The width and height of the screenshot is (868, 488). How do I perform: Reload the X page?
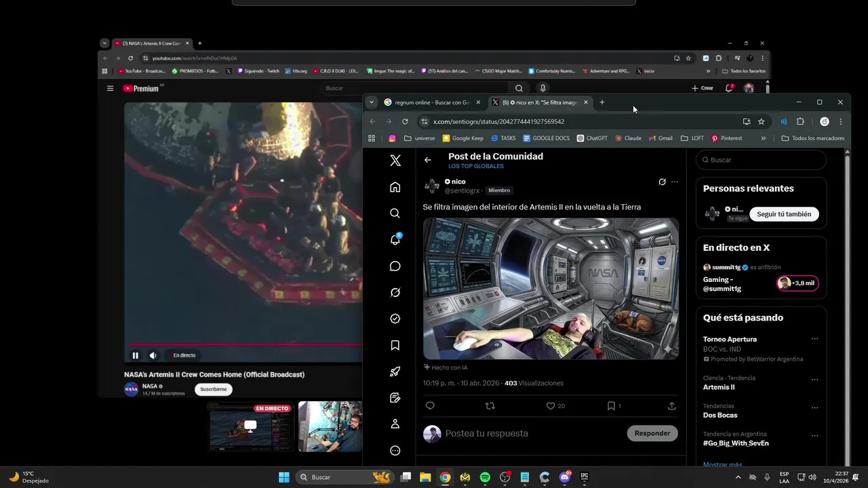(405, 121)
